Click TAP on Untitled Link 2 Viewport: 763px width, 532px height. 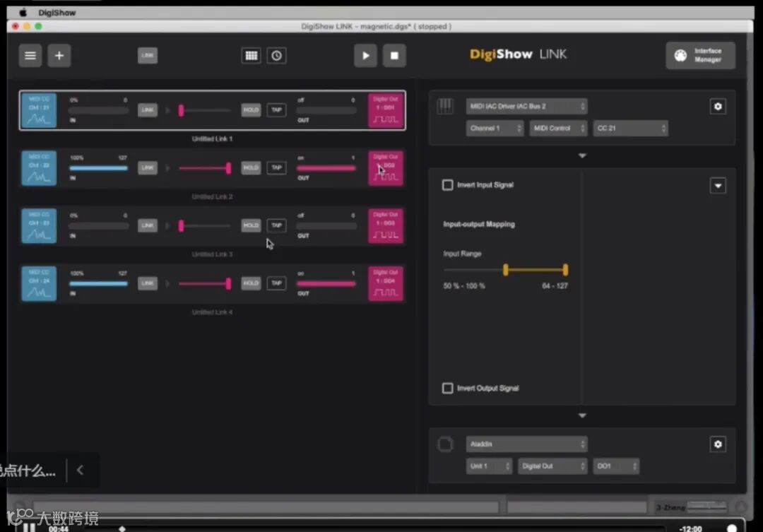276,168
